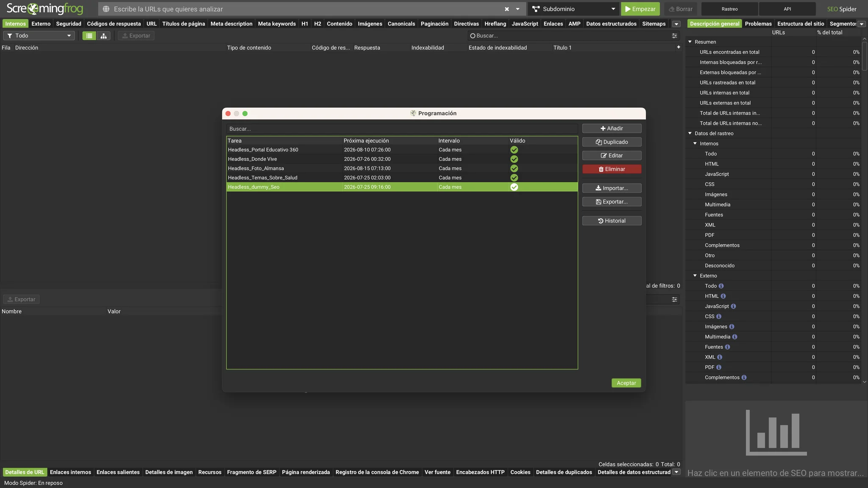This screenshot has height=488, width=868.
Task: Delete task with Eliminar button
Action: click(612, 169)
